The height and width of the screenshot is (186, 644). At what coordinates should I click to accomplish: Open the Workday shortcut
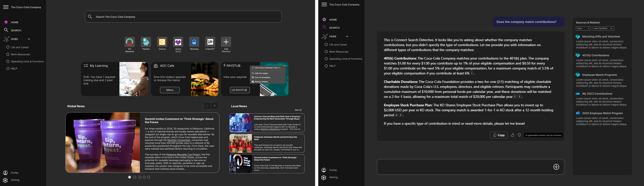194,42
